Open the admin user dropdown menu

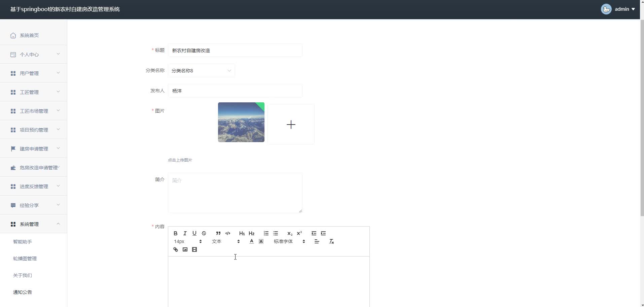point(624,9)
